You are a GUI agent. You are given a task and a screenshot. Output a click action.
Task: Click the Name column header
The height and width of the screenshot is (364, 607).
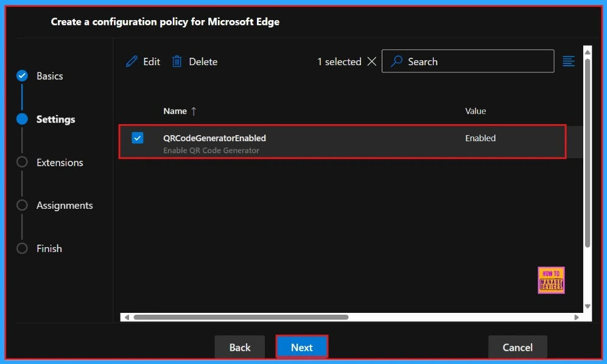click(x=175, y=111)
